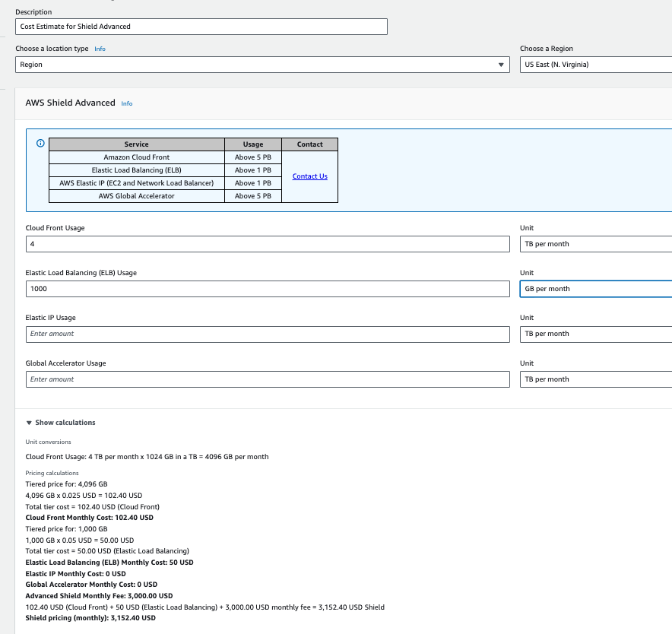The width and height of the screenshot is (672, 634).
Task: Open Info link beside AWS Shield Advanced
Action: (127, 103)
